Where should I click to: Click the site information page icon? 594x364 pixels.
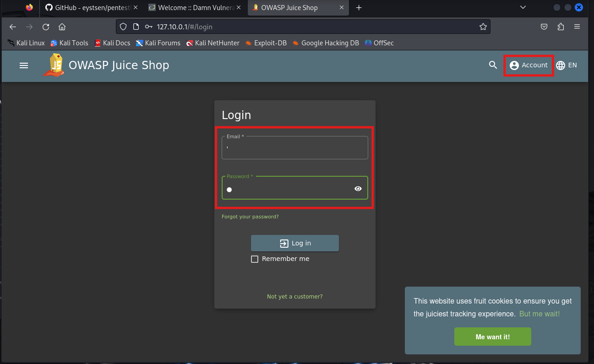[136, 27]
